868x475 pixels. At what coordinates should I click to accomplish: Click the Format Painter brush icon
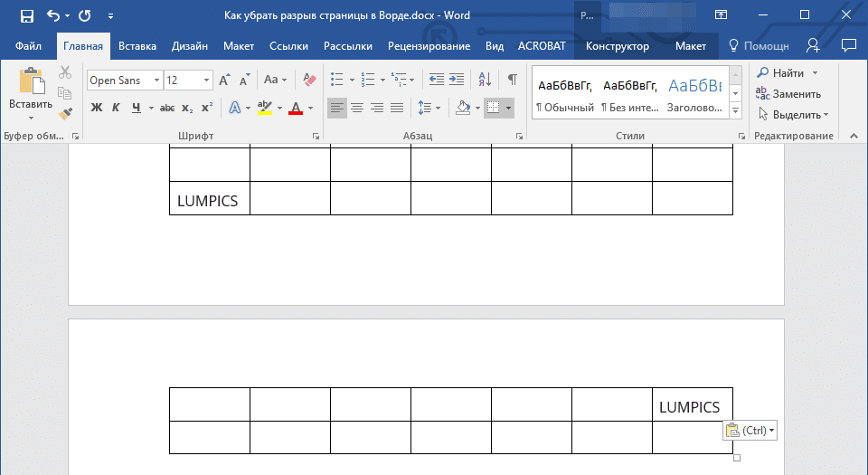[65, 114]
